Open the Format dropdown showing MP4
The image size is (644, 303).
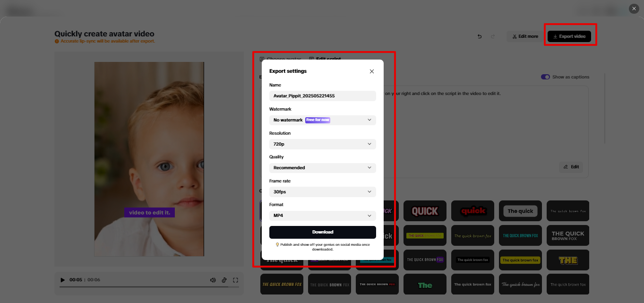(x=323, y=216)
